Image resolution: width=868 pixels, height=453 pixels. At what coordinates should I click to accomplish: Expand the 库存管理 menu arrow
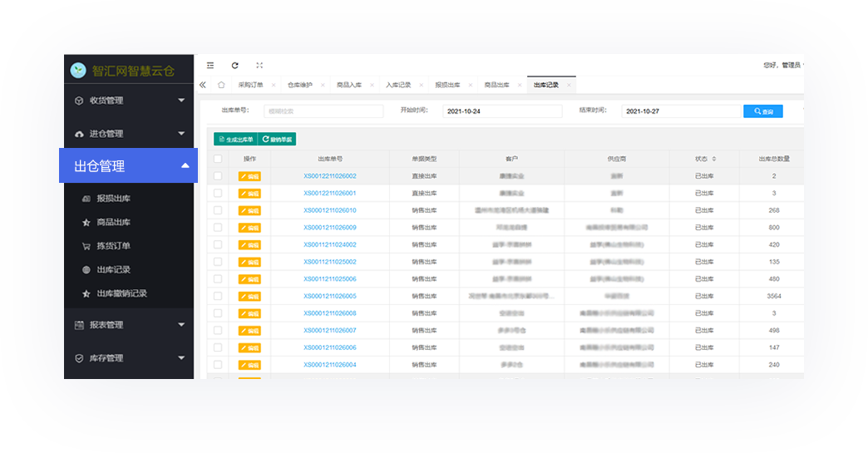(x=181, y=358)
